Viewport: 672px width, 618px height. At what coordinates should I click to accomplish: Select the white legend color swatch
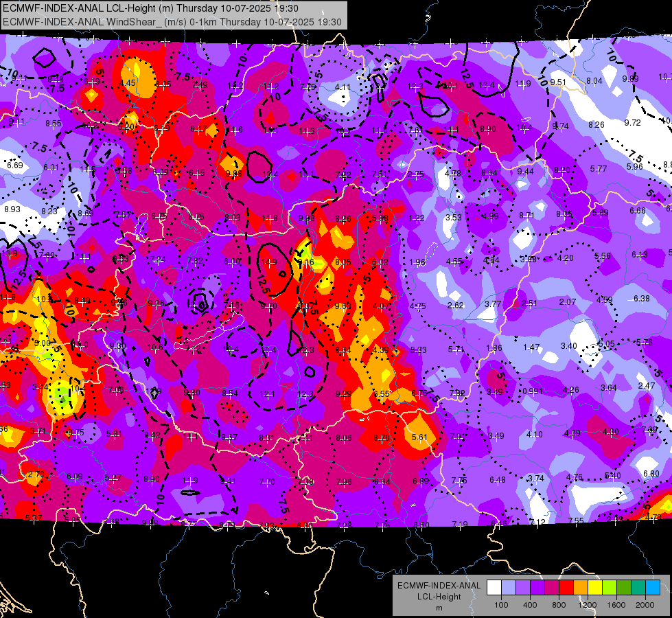click(494, 588)
